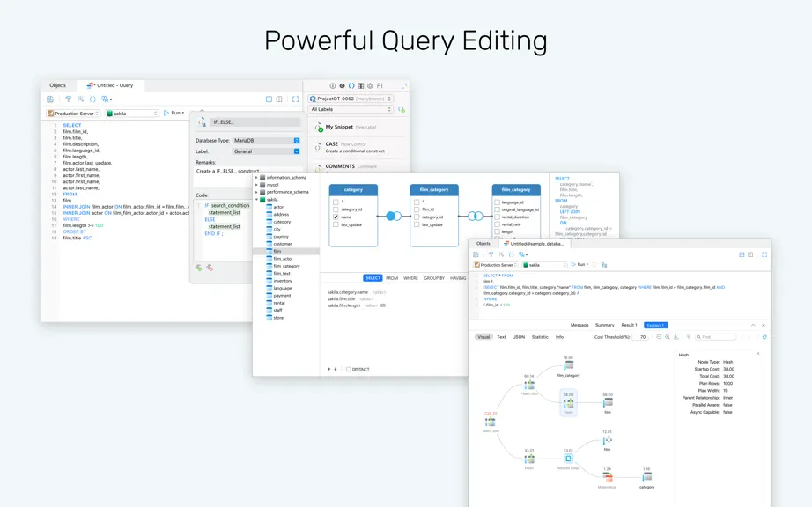Uncheck the name field in category table
This screenshot has height=507, width=812.
[336, 217]
